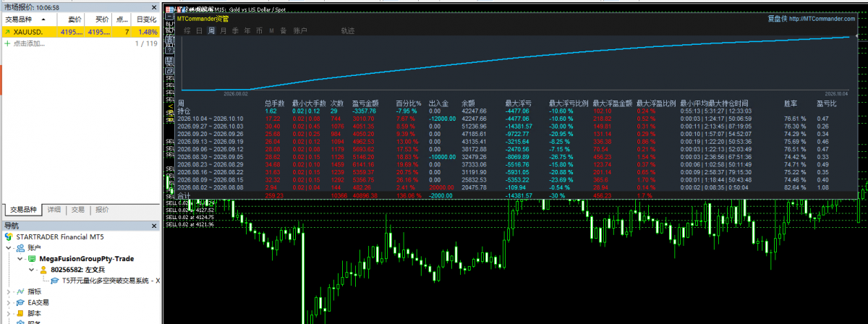Select the 季 quarterly period tab
Viewport: 868px width, 324px height.
coord(235,30)
